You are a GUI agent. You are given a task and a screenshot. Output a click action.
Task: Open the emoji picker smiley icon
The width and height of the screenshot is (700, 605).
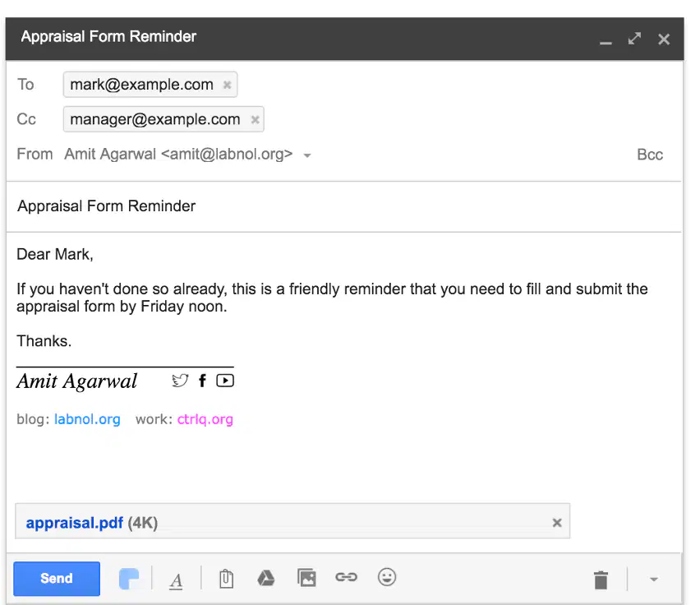pos(387,577)
